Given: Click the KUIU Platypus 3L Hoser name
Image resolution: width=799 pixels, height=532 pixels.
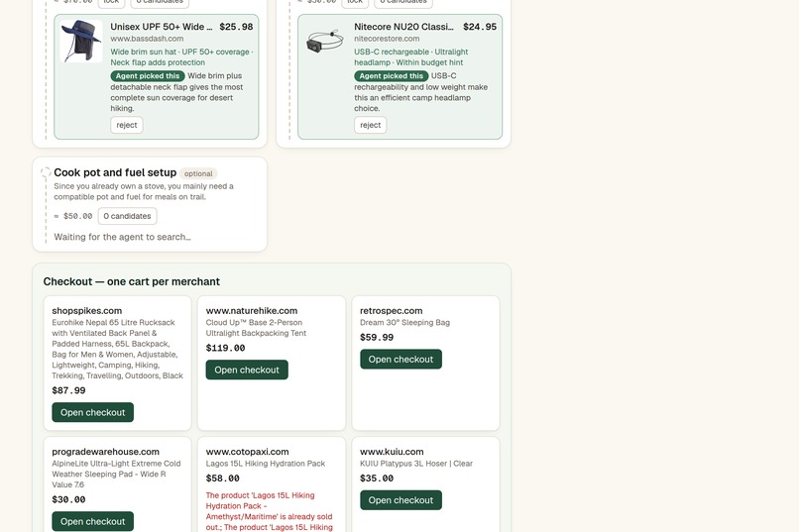Looking at the screenshot, I should [416, 464].
